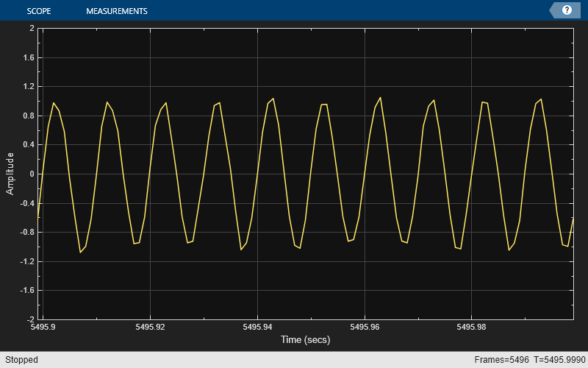
Task: Click the Stopped status text
Action: coord(21,360)
